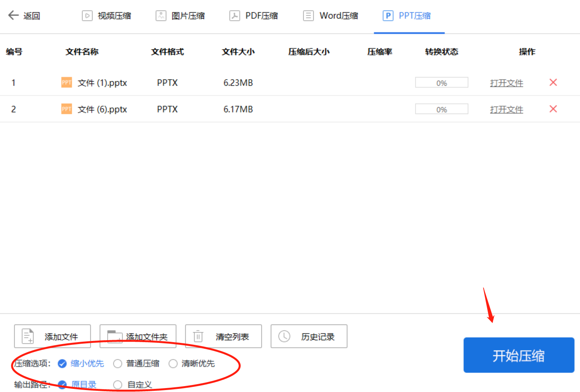
Task: Open file link for 文件 (6).pptx
Action: (506, 109)
